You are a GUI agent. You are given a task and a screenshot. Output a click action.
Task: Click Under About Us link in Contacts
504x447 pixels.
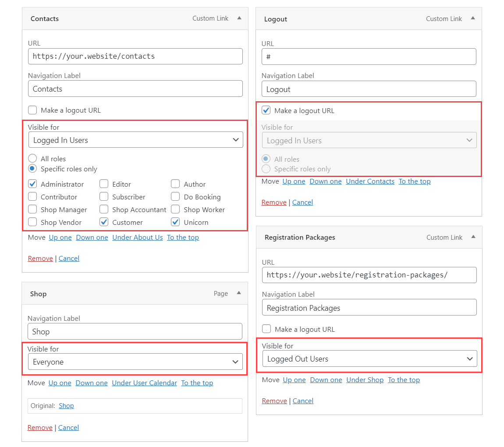click(138, 237)
